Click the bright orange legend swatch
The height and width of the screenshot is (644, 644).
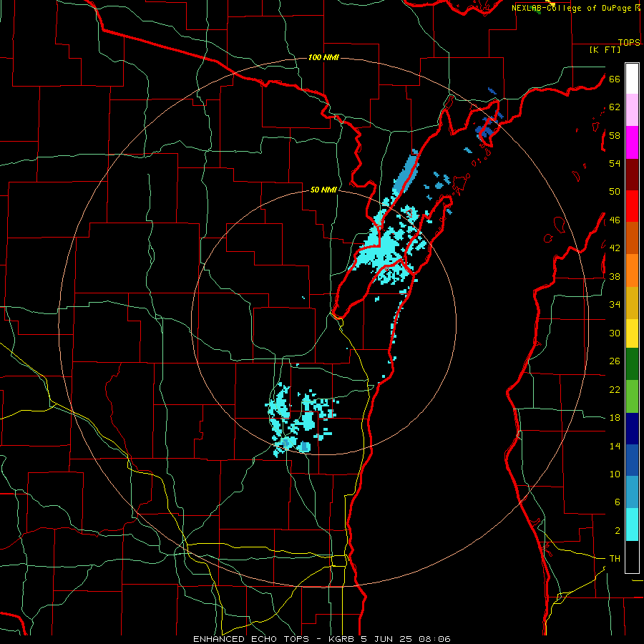point(632,270)
